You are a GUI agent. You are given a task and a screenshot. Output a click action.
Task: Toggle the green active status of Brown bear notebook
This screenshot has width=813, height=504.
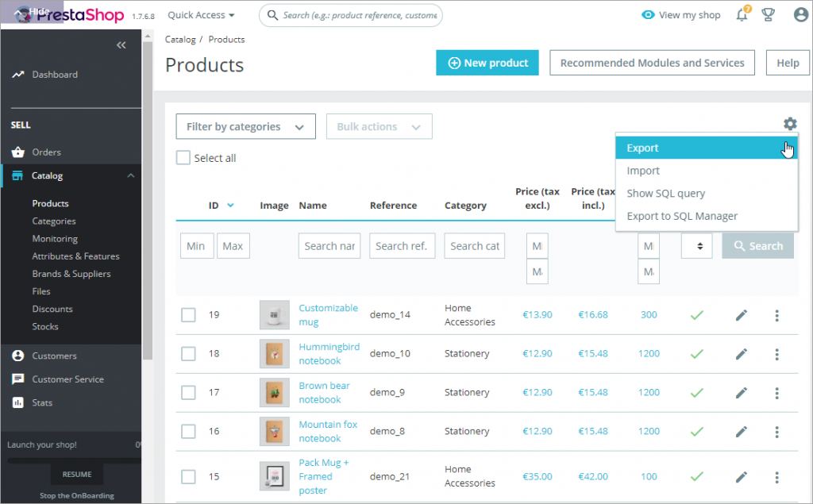696,392
